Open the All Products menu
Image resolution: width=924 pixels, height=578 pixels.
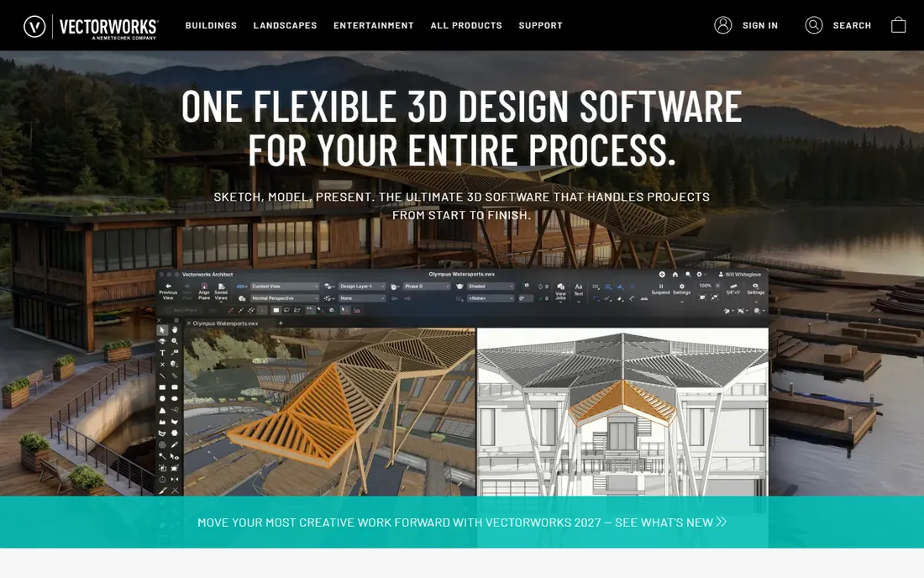(x=466, y=25)
